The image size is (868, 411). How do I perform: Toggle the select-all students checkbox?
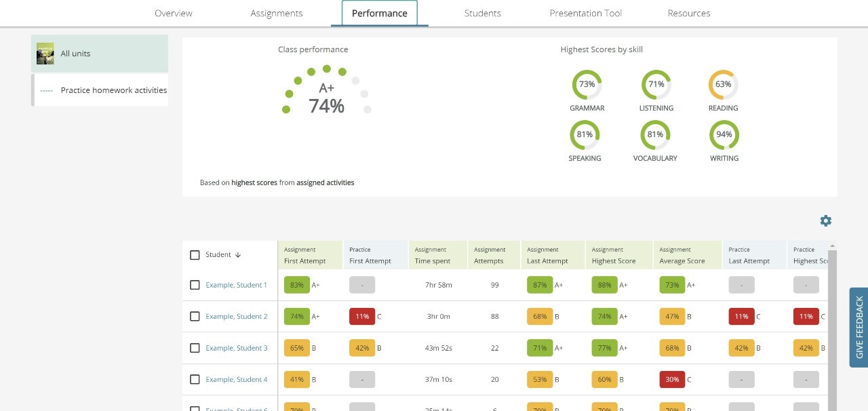195,255
